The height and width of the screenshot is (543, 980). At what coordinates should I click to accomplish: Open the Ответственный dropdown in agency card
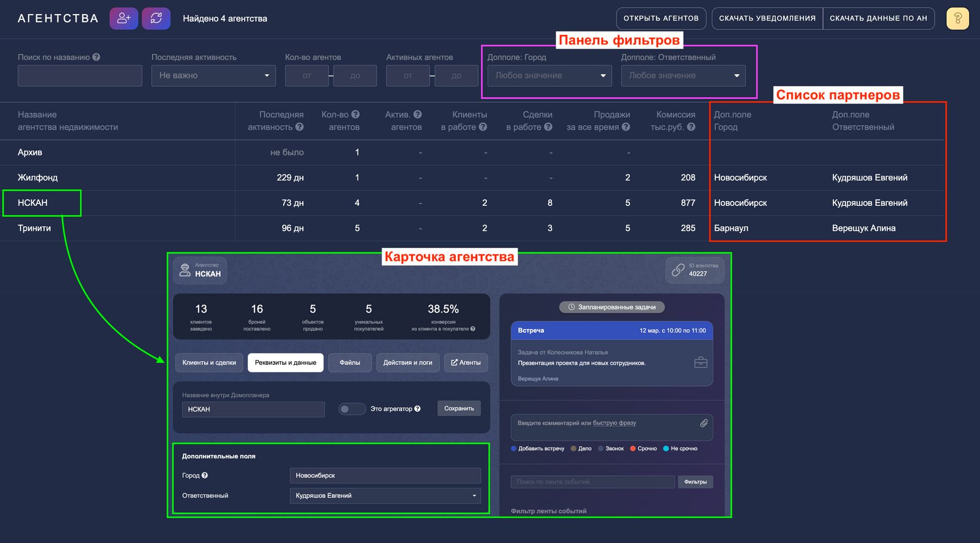[385, 496]
